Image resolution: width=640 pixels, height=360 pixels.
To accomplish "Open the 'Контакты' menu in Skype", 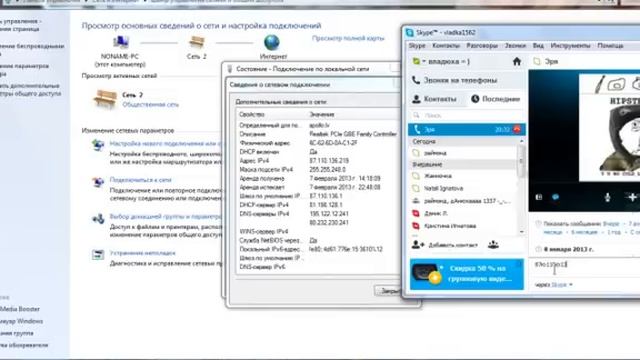I will [x=446, y=46].
